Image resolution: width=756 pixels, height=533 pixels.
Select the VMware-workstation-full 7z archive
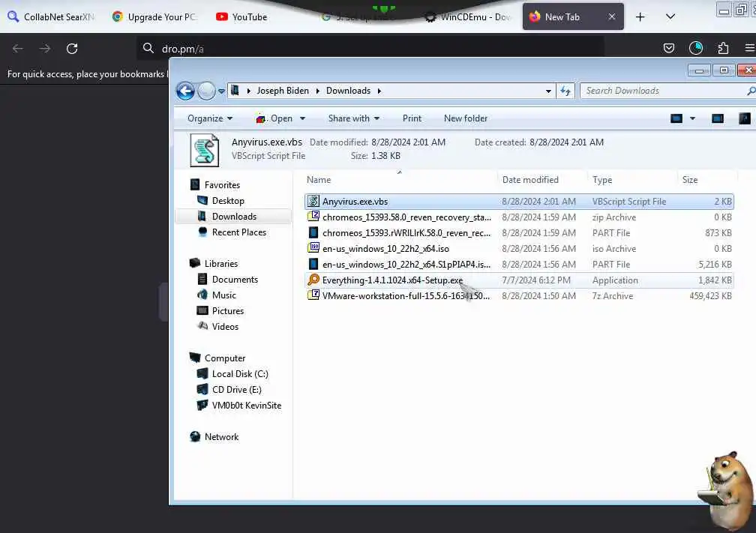(519, 296)
